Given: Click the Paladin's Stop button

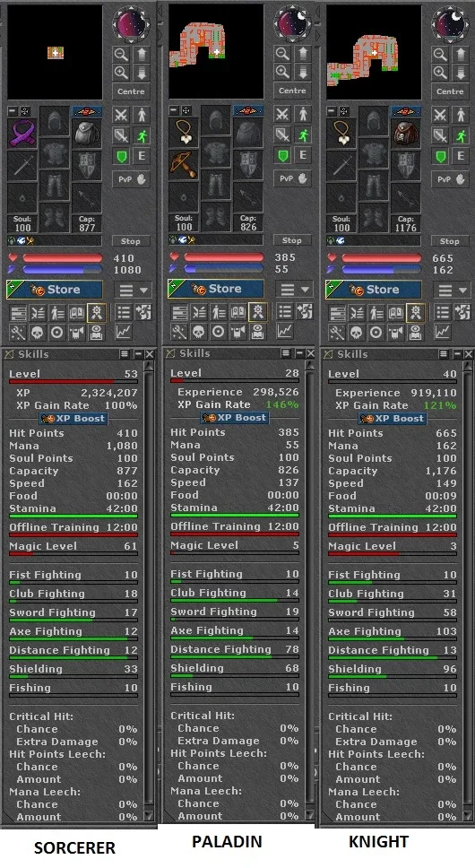Looking at the screenshot, I should pyautogui.click(x=292, y=241).
